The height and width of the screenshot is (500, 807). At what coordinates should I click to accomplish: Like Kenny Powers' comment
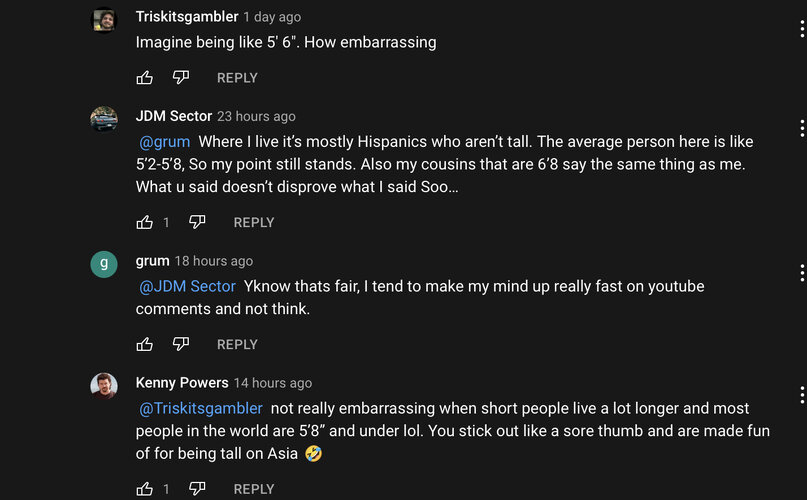[x=145, y=489]
